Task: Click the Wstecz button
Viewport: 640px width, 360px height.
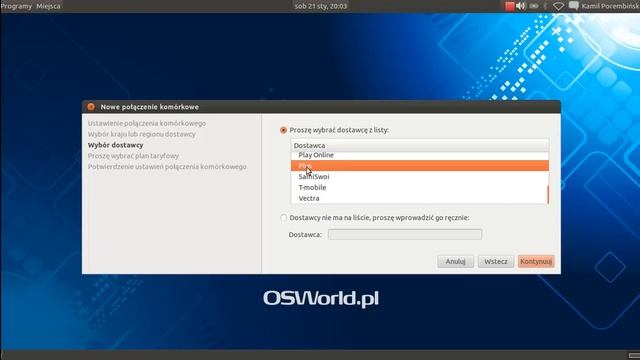Action: click(496, 261)
